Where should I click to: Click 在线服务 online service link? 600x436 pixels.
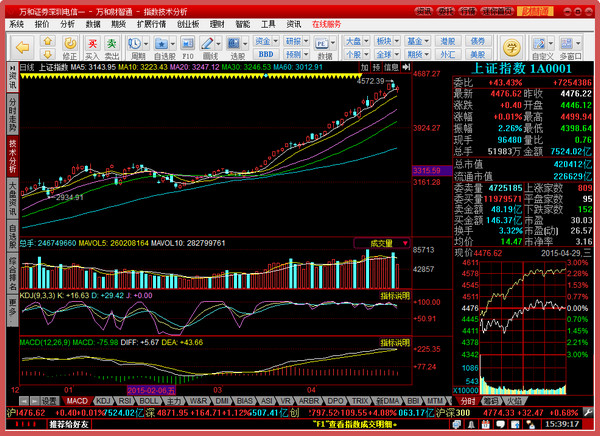point(326,22)
